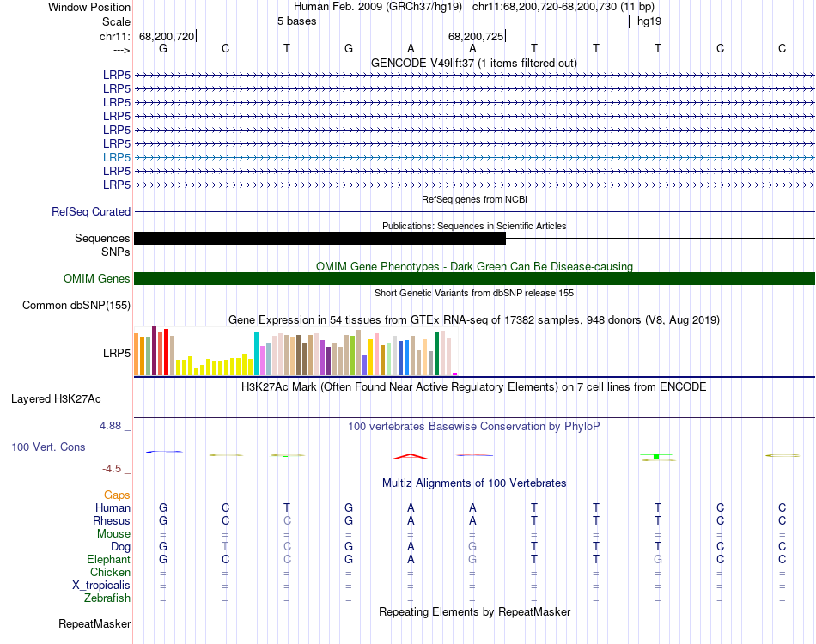Click the Dog alignment row label
This screenshot has height=644, width=816.
pos(120,547)
